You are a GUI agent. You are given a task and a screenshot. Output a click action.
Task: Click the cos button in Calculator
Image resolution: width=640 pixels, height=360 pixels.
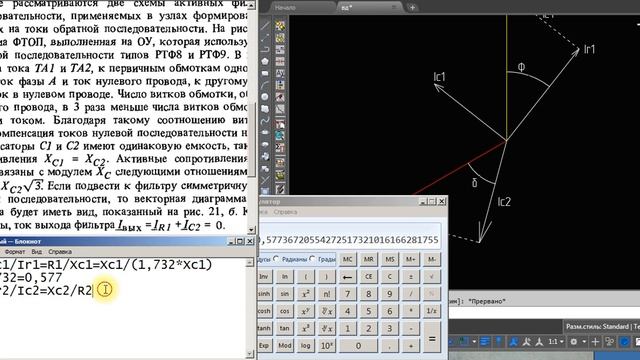(284, 311)
